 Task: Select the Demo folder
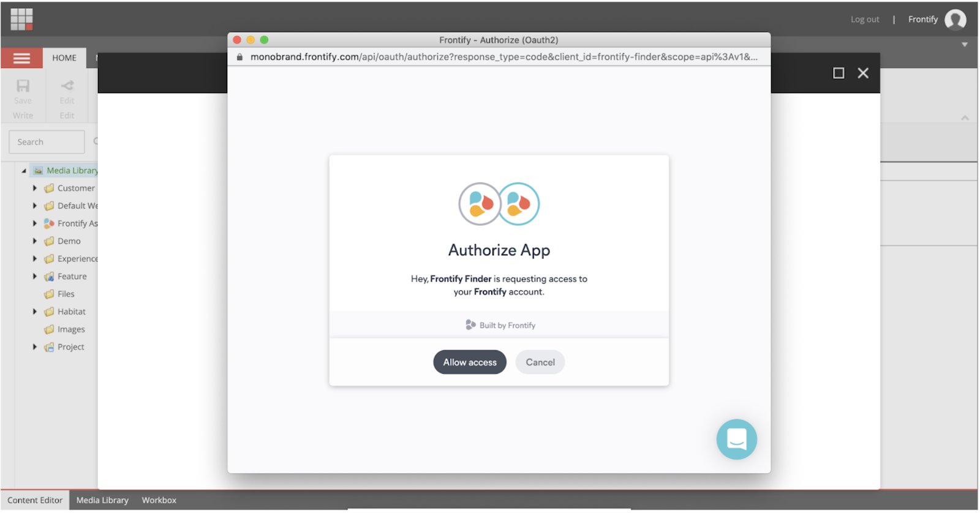(x=62, y=241)
